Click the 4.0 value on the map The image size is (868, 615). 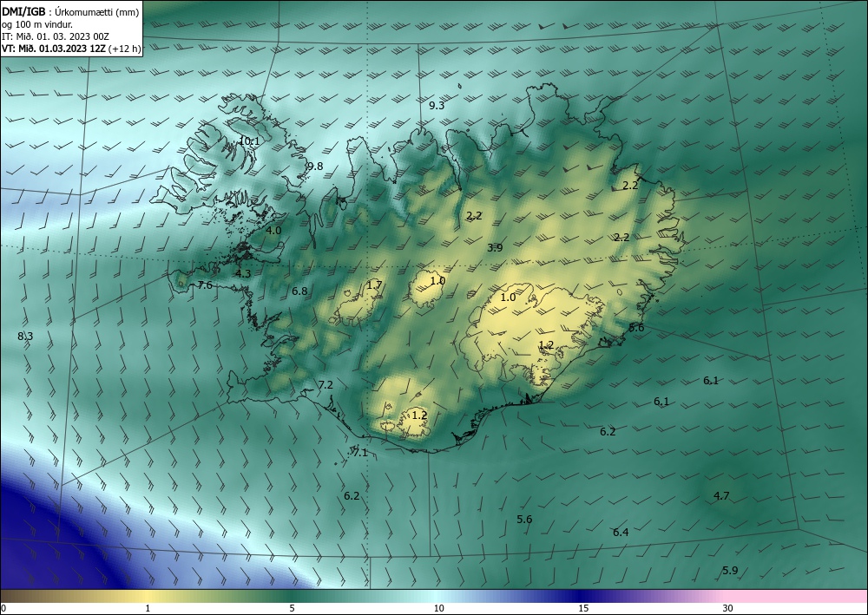point(273,231)
